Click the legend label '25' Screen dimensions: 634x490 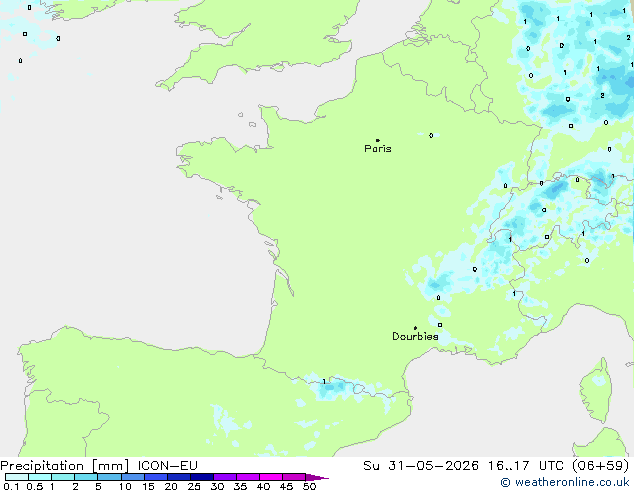coord(194,486)
